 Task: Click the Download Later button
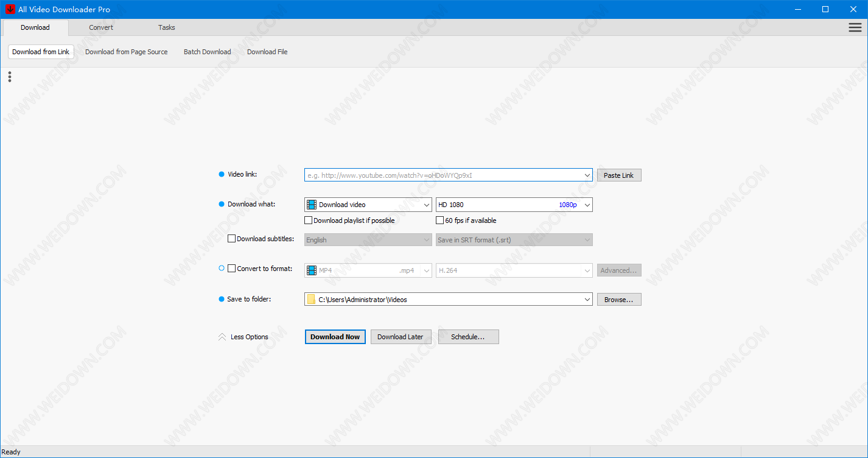(401, 337)
